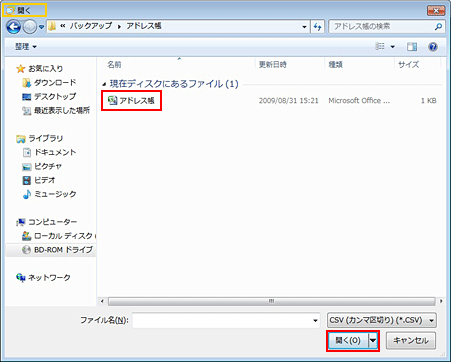Sort by 名前 column header

(x=114, y=64)
